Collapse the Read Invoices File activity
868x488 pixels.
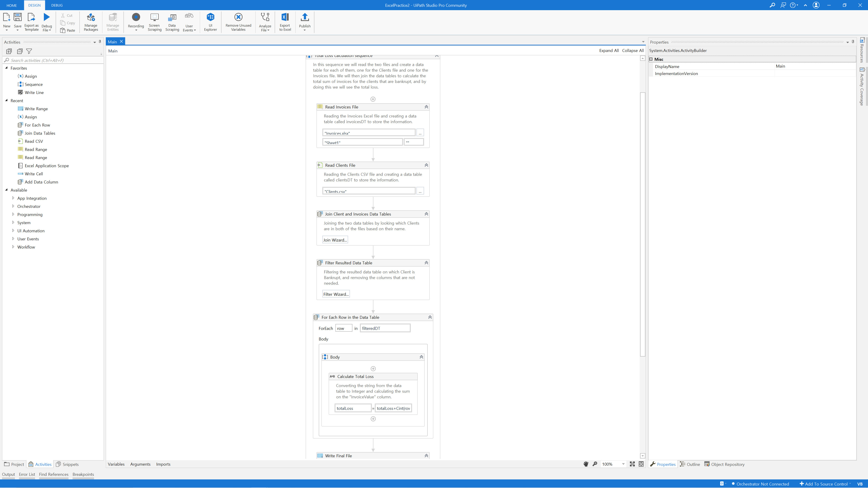click(426, 107)
